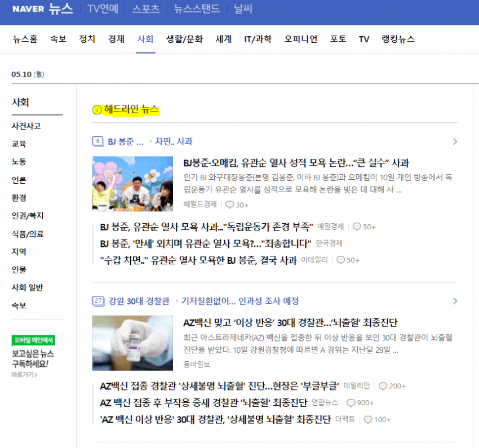Go to the 오피니언 tab

[x=301, y=39]
